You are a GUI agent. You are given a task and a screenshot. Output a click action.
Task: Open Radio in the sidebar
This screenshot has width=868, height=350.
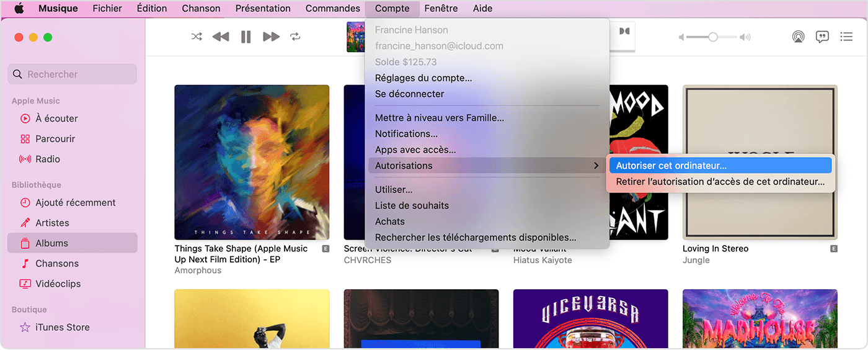tap(73, 159)
